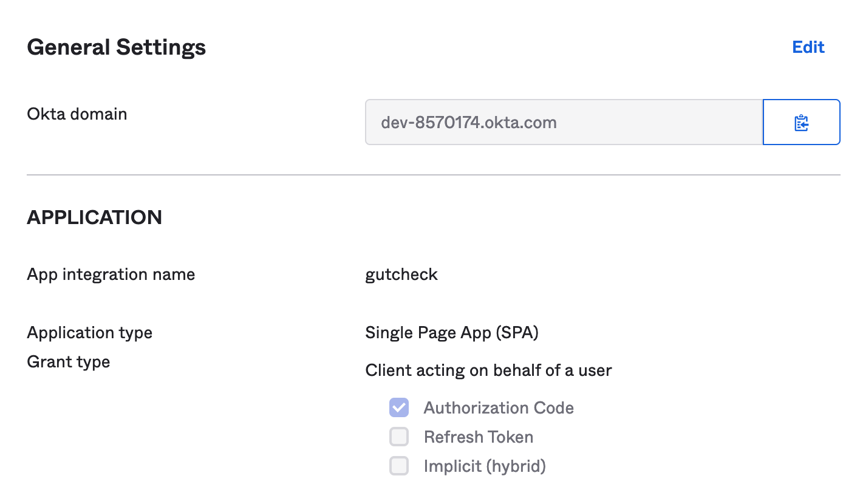Click the Single Page App (SPA) value
Image resolution: width=860 pixels, height=504 pixels.
pyautogui.click(x=452, y=333)
